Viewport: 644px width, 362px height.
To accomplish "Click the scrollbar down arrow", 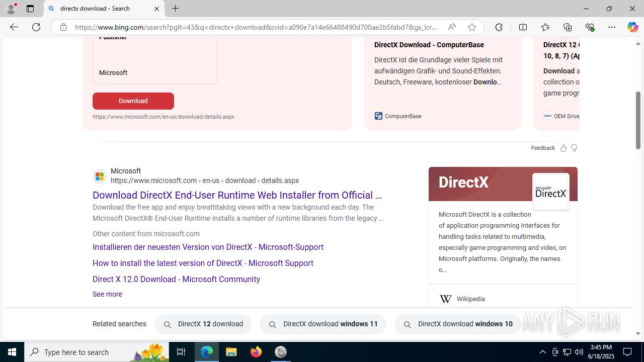I will 638,333.
